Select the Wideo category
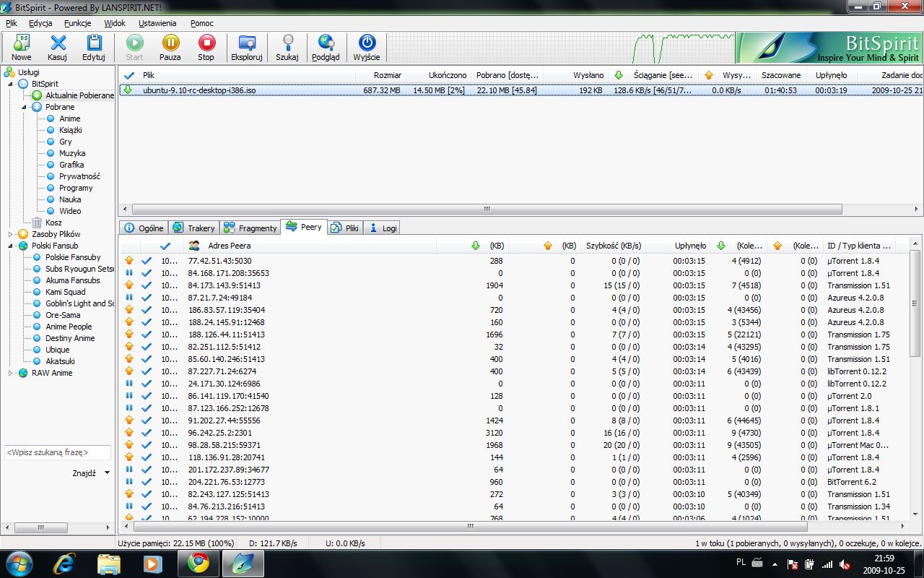924x578 pixels. 70,211
